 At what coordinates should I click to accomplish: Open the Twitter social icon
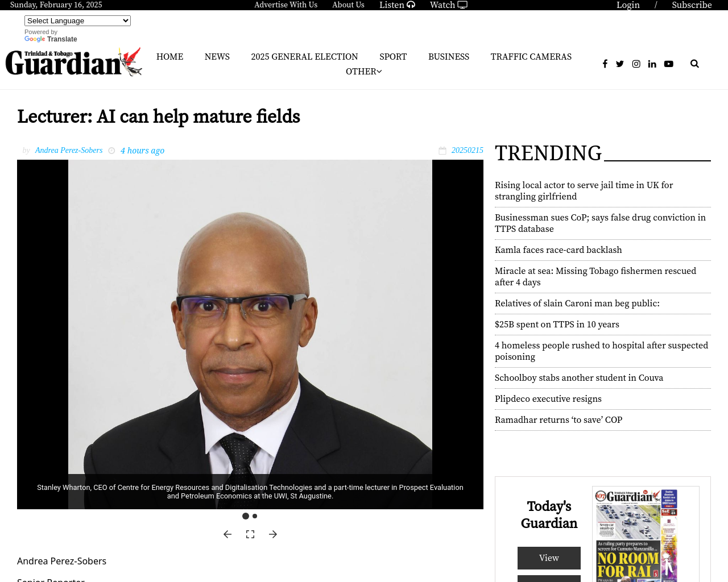(x=620, y=64)
